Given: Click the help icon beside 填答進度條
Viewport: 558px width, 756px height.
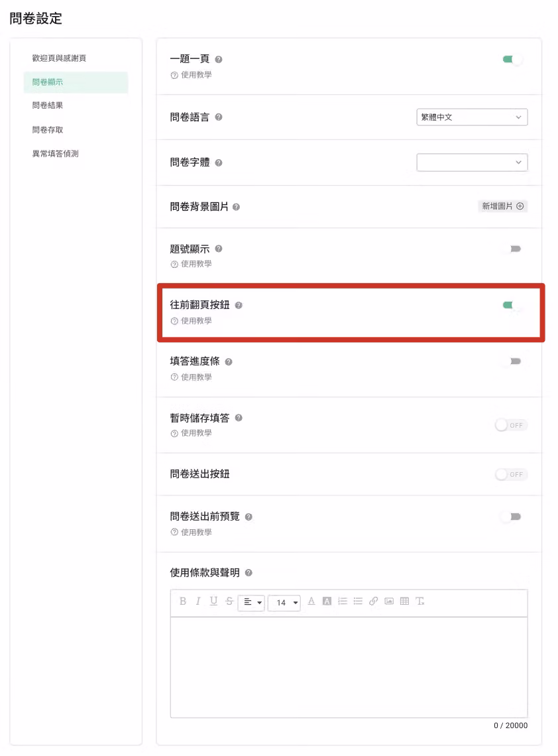Looking at the screenshot, I should (229, 361).
